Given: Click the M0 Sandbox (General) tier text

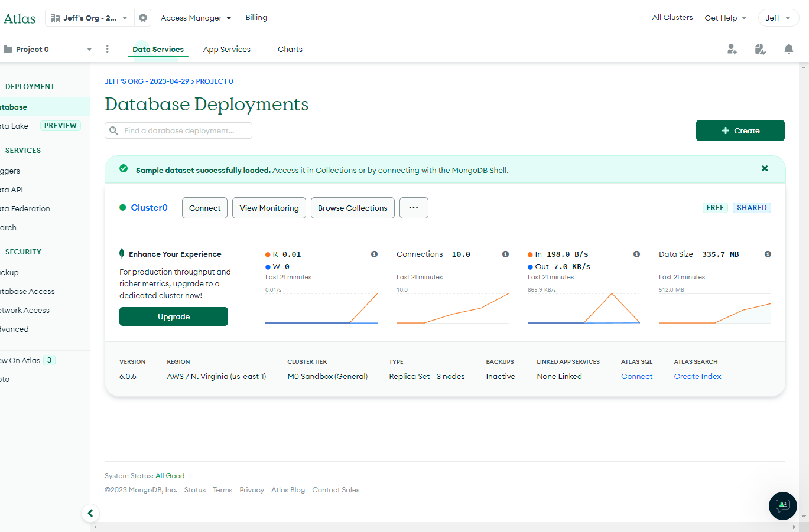Looking at the screenshot, I should pos(327,376).
